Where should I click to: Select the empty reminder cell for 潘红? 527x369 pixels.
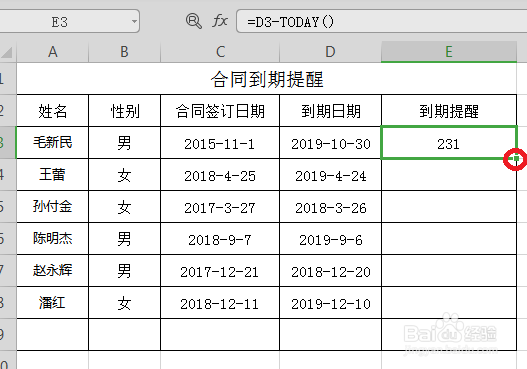click(x=449, y=303)
